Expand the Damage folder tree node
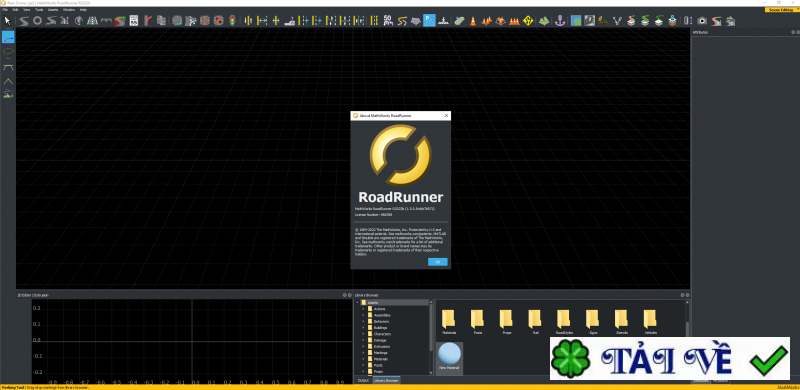800x390 pixels. point(363,340)
